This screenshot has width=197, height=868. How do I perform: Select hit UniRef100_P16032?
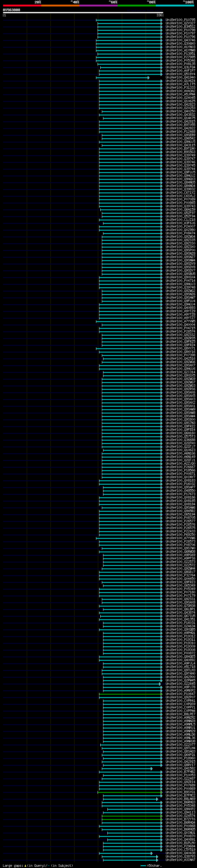coord(180,484)
